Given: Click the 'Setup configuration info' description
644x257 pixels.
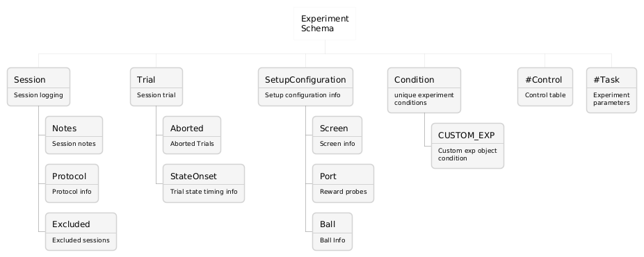Looking at the screenshot, I should (303, 95).
